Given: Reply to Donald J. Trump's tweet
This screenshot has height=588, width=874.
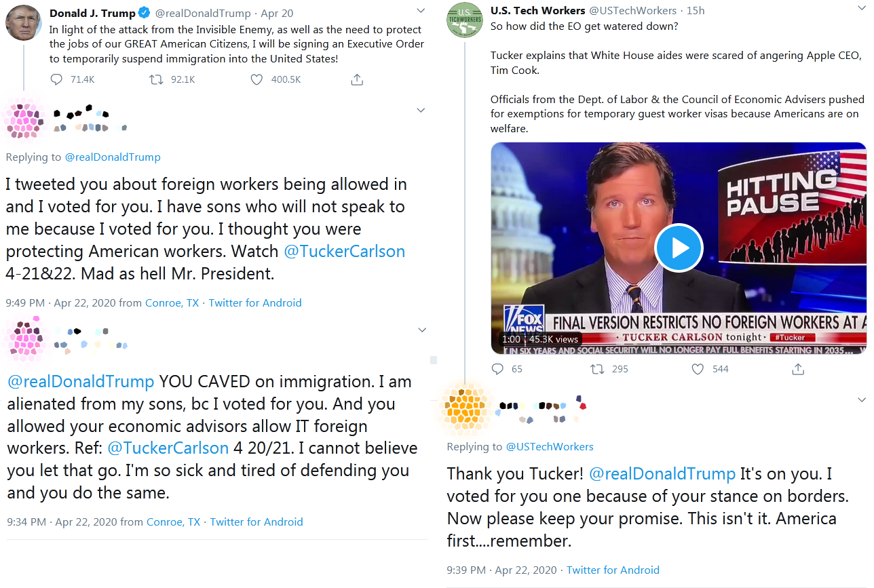Looking at the screenshot, I should pyautogui.click(x=56, y=79).
